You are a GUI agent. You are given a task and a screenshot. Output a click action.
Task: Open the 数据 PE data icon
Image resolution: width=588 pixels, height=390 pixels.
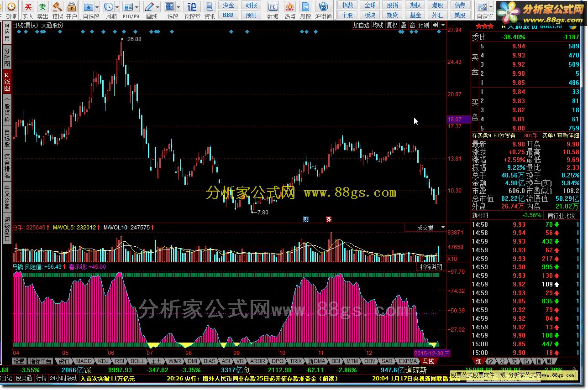(x=273, y=7)
